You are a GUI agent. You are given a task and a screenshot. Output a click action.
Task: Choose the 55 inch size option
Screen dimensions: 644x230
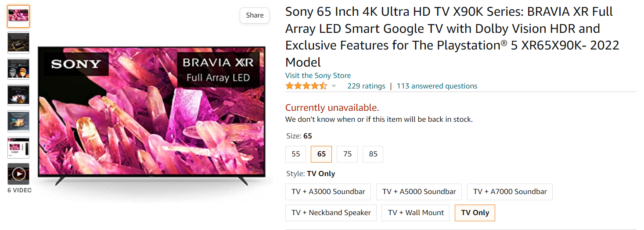(296, 154)
